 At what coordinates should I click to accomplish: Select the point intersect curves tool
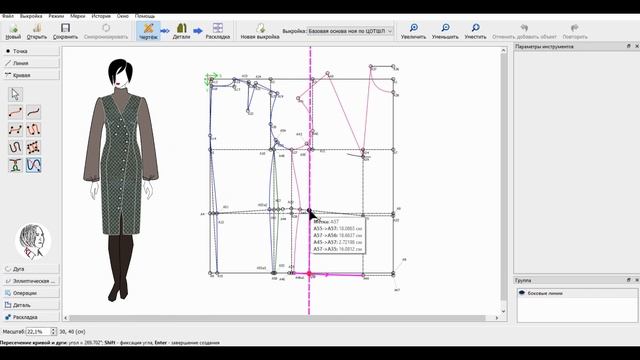(16, 165)
